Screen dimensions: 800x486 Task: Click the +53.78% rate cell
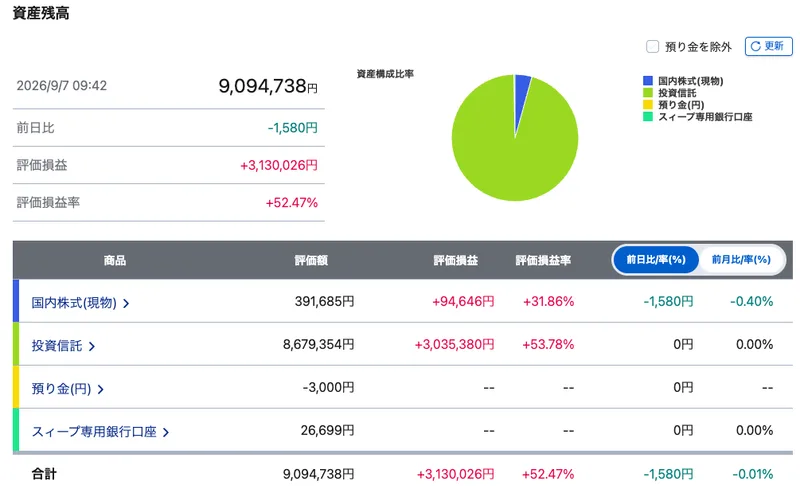tap(548, 344)
